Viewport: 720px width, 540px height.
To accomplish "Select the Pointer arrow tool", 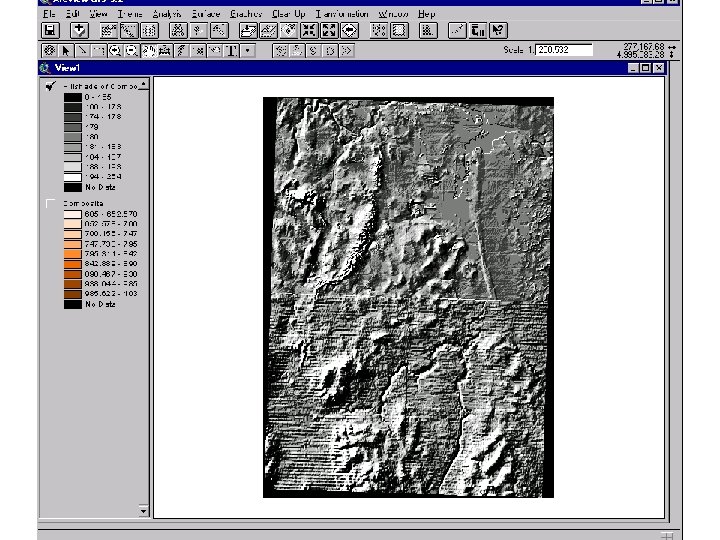I will pos(66,51).
